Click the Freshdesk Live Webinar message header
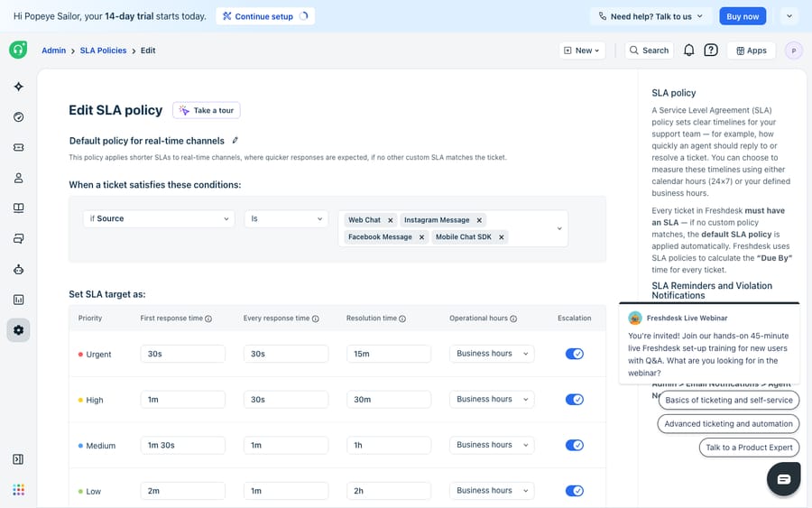This screenshot has height=508, width=812. pos(687,318)
